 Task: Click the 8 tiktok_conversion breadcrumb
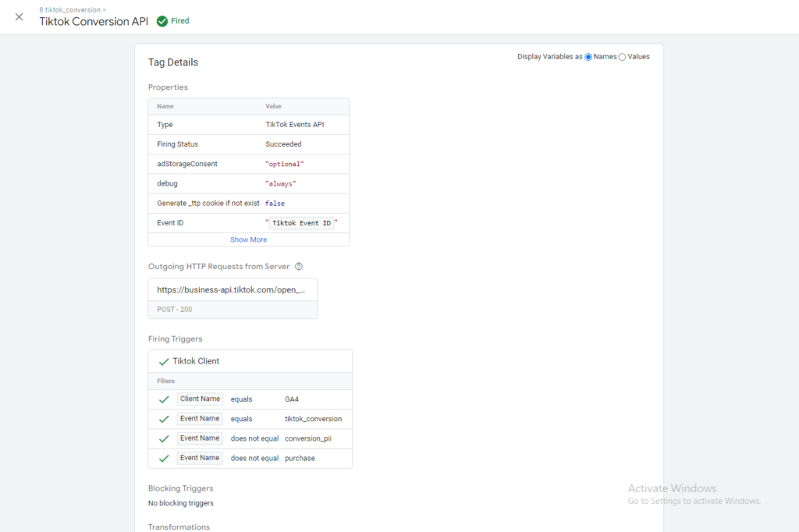[71, 10]
